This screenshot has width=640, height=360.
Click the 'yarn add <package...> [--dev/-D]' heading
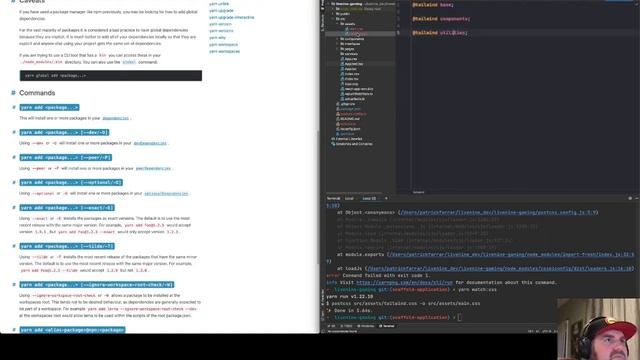coord(64,132)
